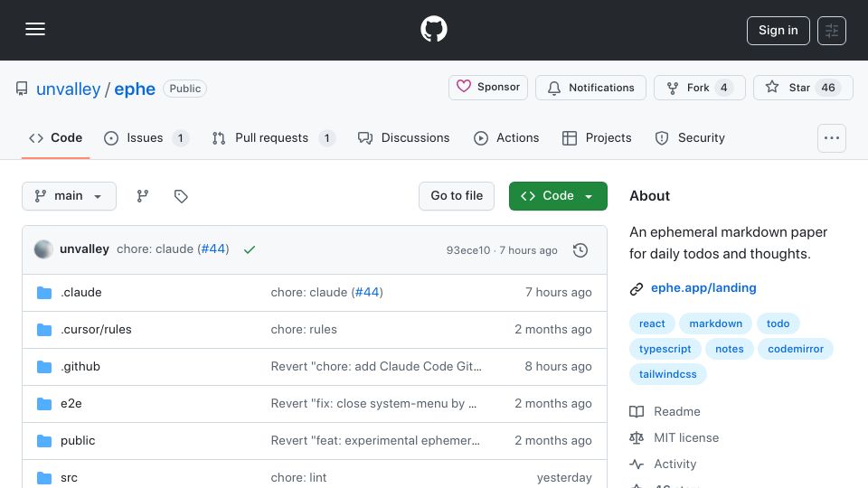Open 'chore: lint' commit message

tap(298, 477)
